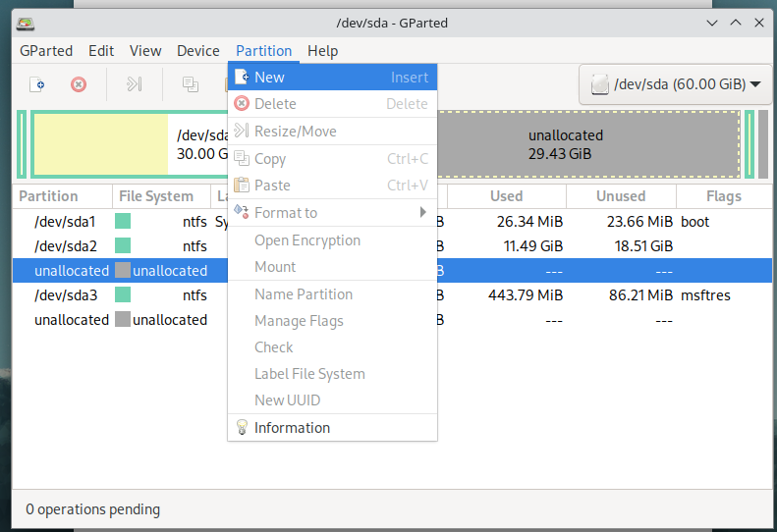Viewport: 777px width, 532px height.
Task: Open the Help menu
Action: point(322,50)
